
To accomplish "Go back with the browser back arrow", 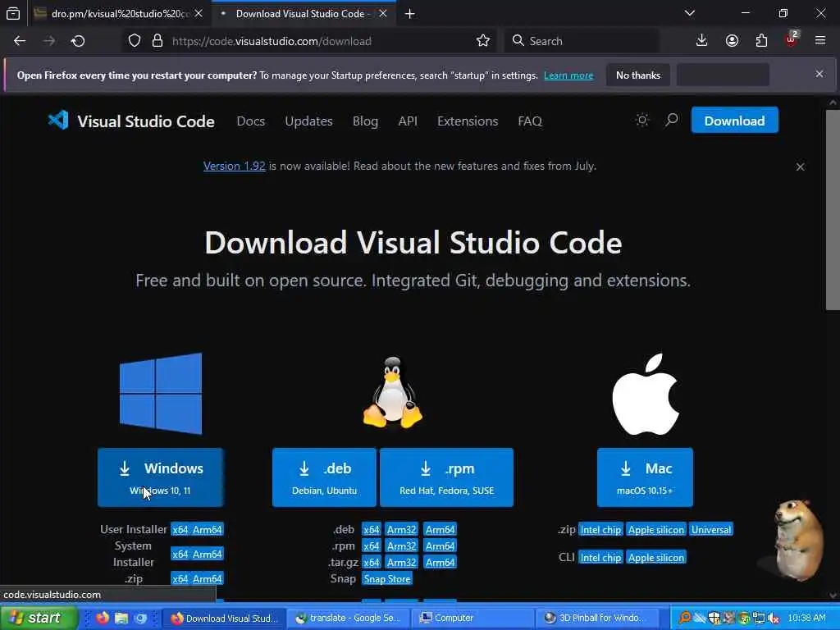I will click(x=20, y=41).
